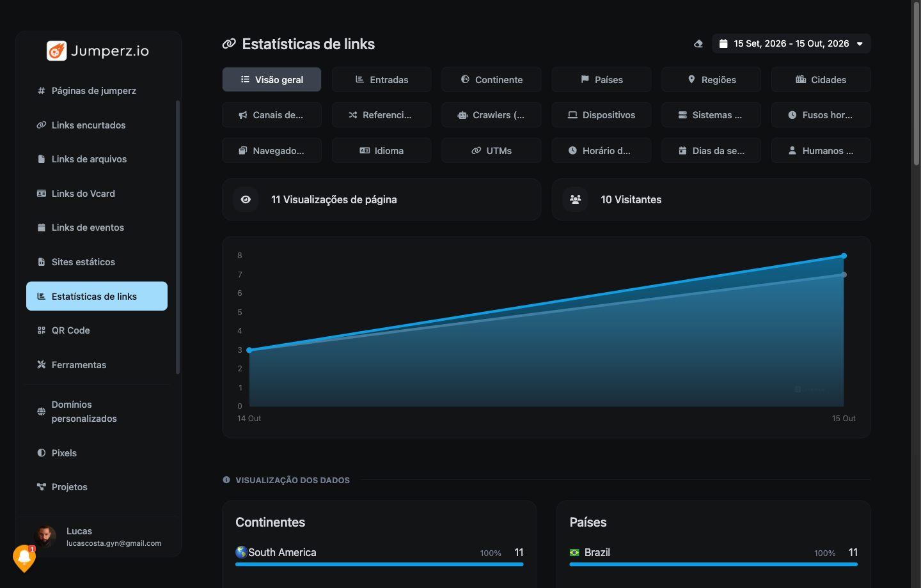Open the Continente tab
The height and width of the screenshot is (588, 921).
491,79
